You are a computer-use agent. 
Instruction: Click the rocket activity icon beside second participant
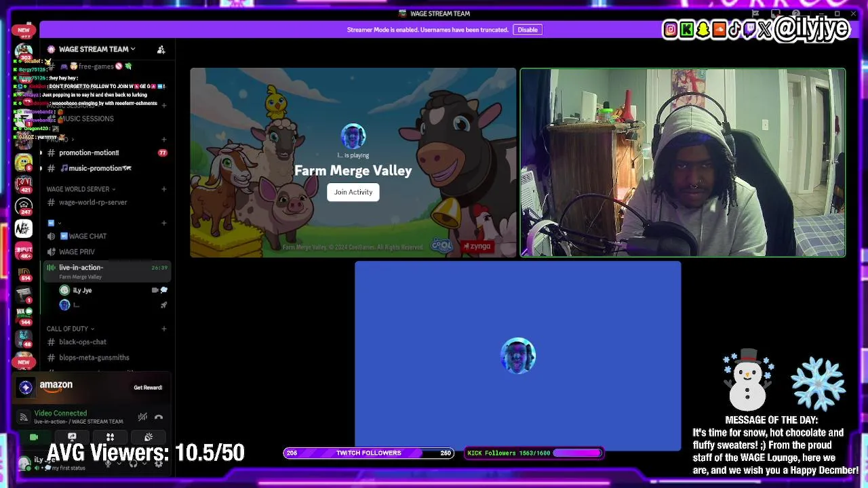[x=163, y=305]
